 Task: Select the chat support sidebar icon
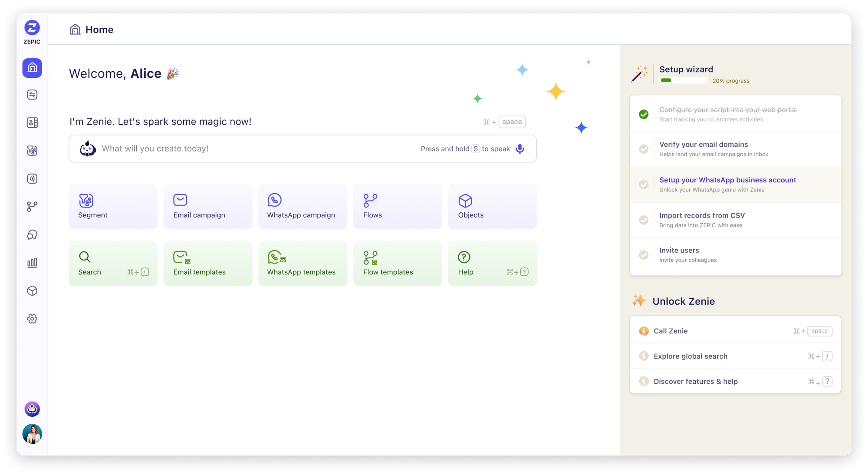tap(31, 234)
